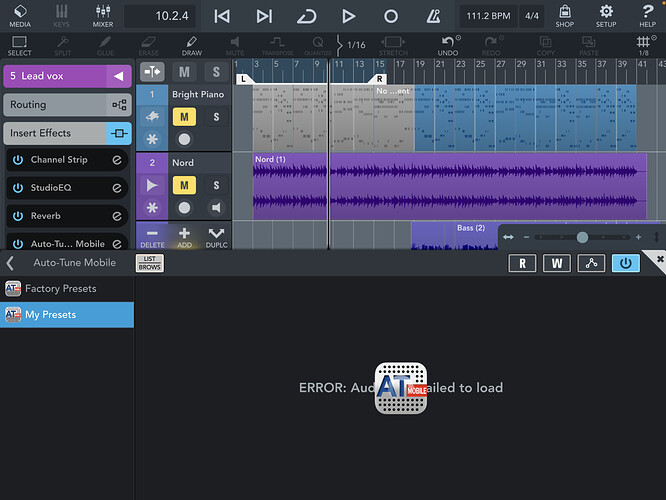Duplicate the selected track
The width and height of the screenshot is (666, 500).
coord(216,237)
